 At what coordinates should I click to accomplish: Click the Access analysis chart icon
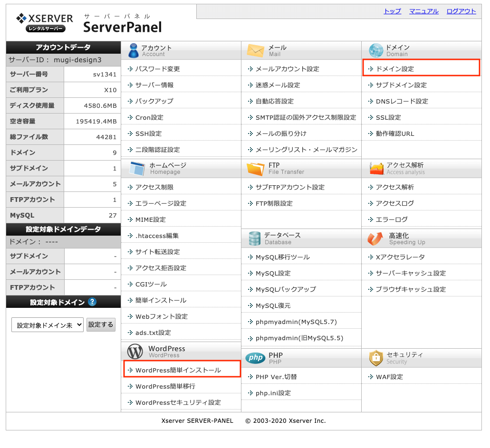(376, 168)
